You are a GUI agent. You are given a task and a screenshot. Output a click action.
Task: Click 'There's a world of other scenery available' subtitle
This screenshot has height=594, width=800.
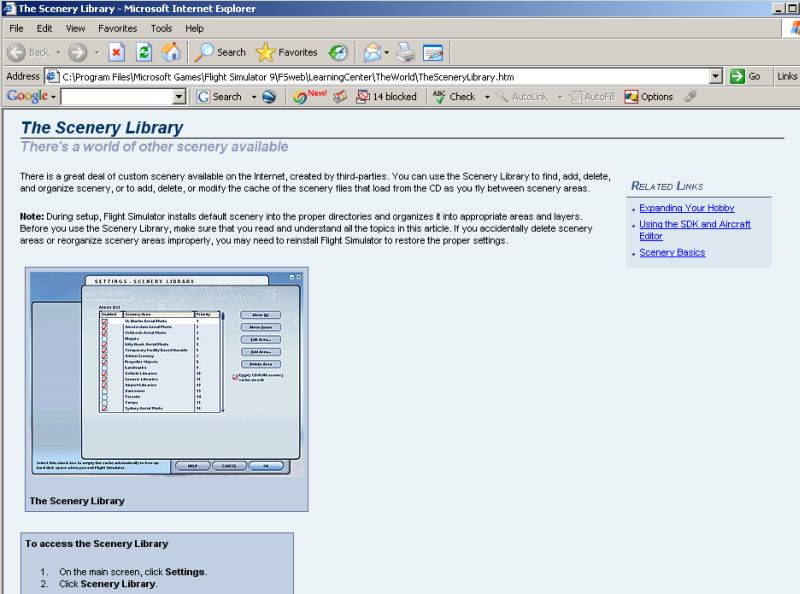(x=154, y=146)
